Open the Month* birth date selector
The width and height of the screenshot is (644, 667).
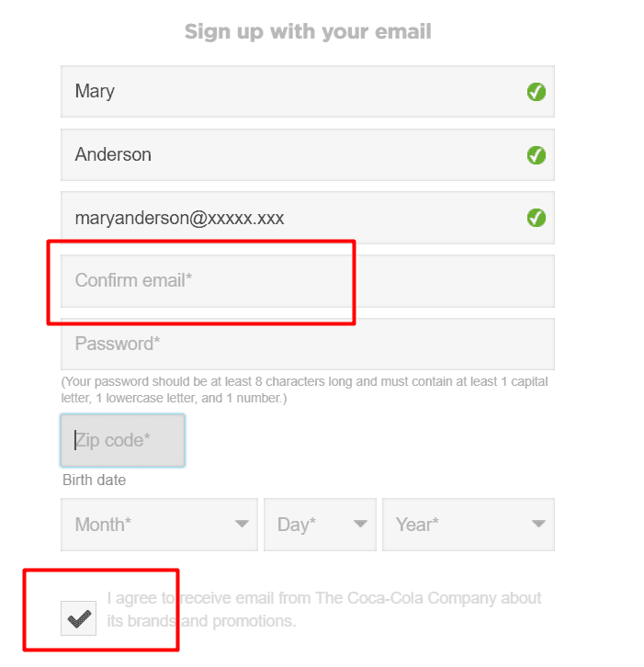158,525
